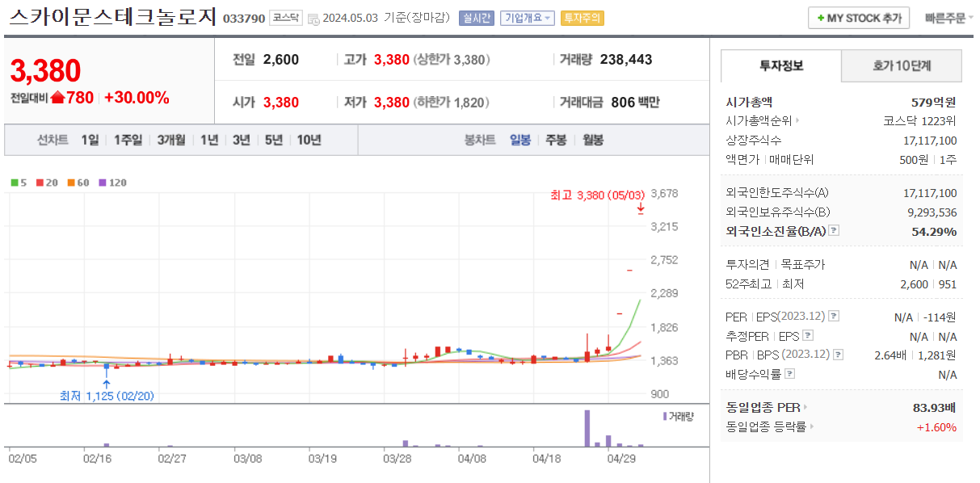Click the 최저 1,125 (02/20) chart marker

click(107, 396)
